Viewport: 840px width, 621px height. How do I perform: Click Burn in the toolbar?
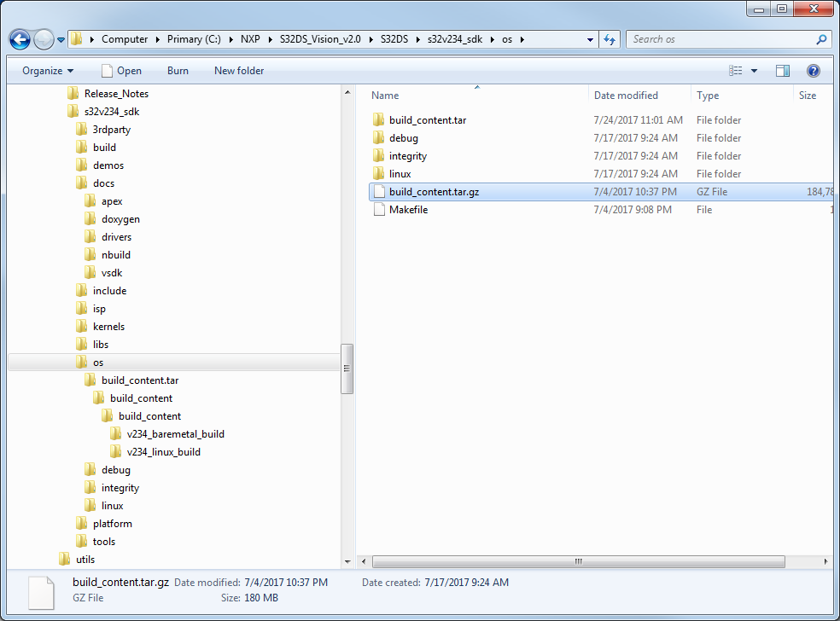178,71
